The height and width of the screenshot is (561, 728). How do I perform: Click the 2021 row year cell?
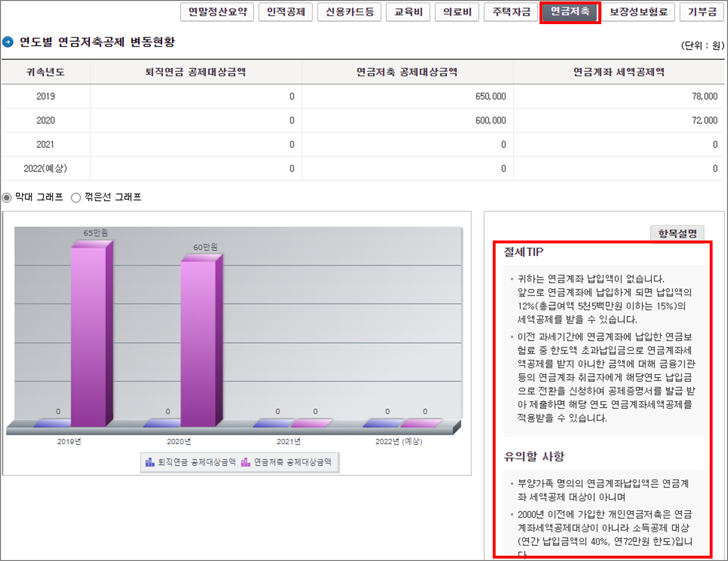click(46, 145)
